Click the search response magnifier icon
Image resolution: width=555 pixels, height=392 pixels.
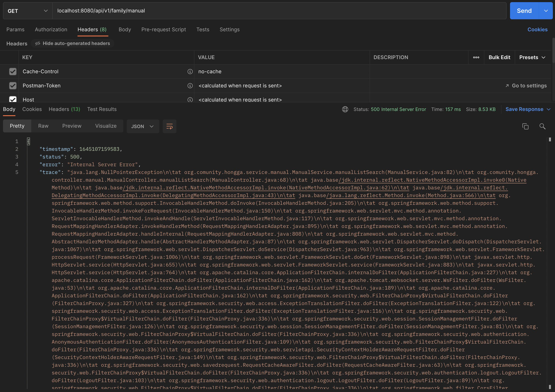point(542,126)
